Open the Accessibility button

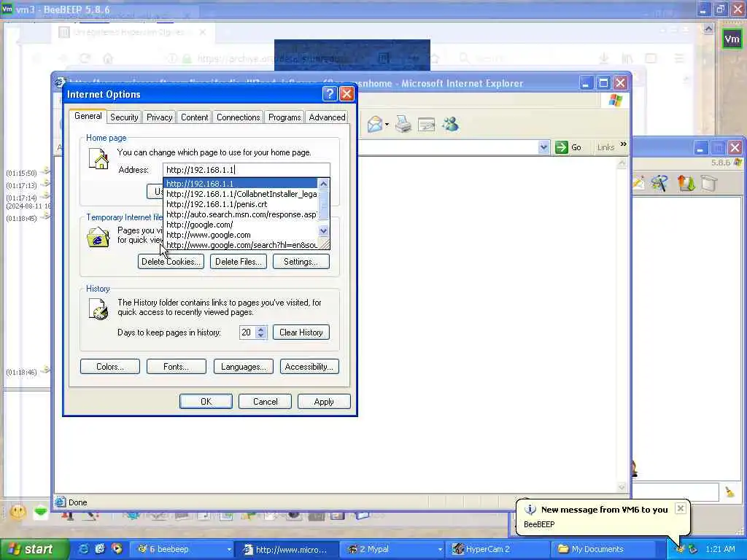(309, 367)
